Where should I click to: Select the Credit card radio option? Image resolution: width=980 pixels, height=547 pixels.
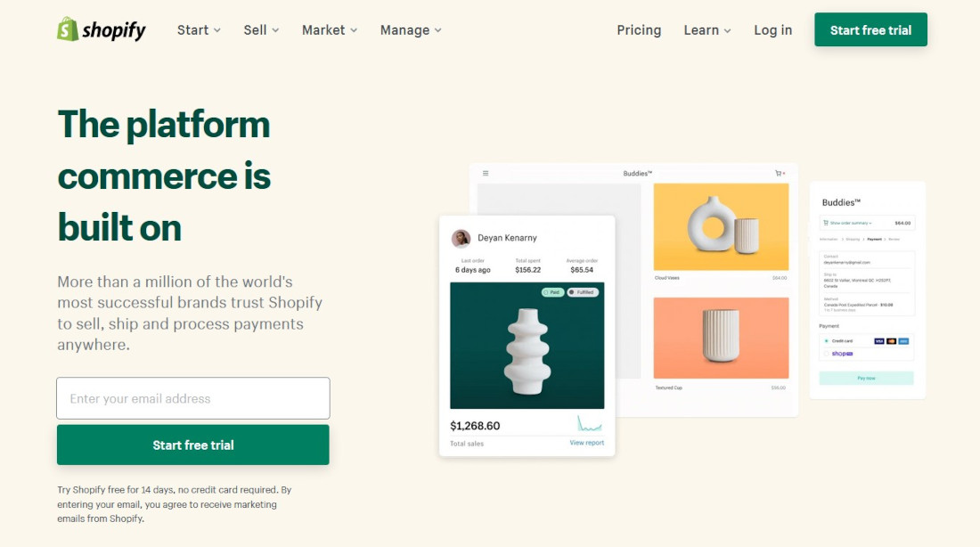826,341
